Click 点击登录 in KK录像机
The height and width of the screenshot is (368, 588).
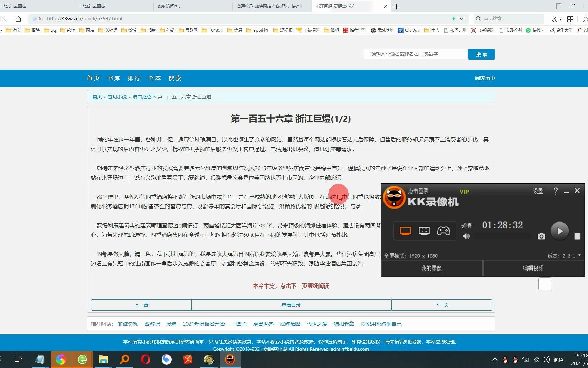coord(418,191)
